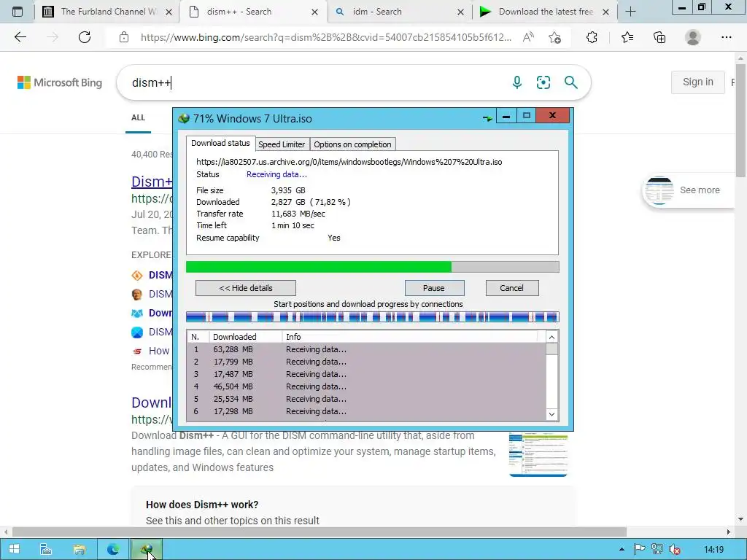Open Server Manager from taskbar
747x560 pixels.
pos(46,549)
